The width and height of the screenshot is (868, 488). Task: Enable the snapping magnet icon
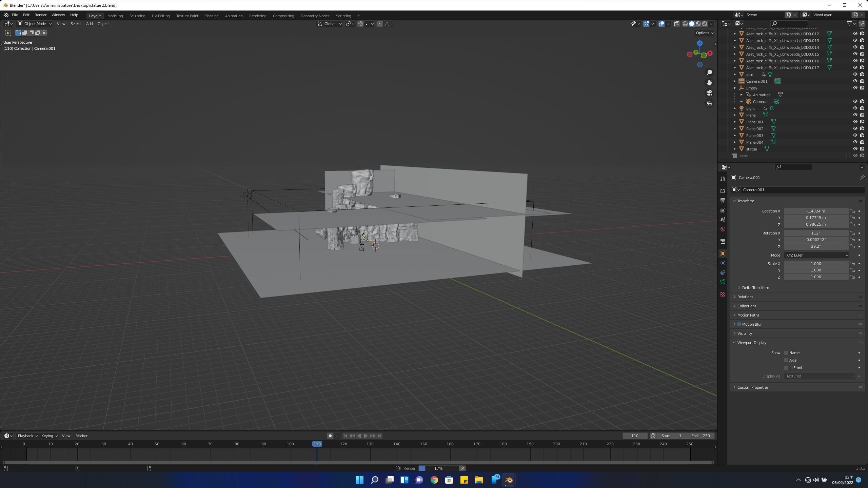coord(360,24)
